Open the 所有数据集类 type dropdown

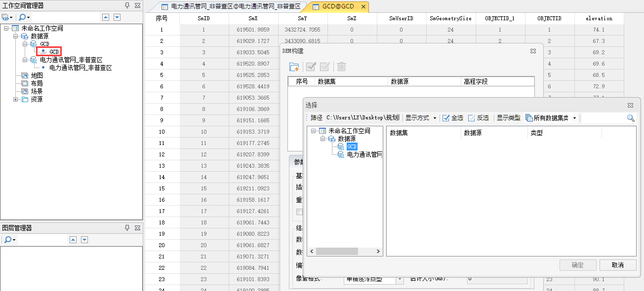pyautogui.click(x=551, y=118)
